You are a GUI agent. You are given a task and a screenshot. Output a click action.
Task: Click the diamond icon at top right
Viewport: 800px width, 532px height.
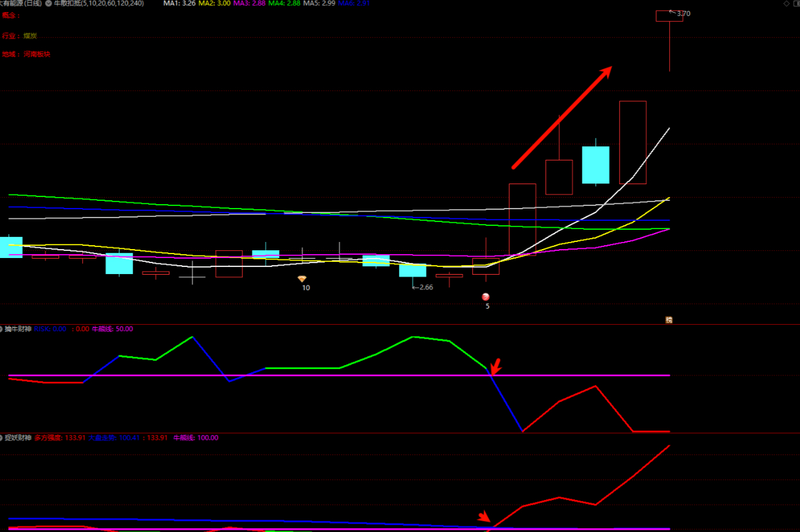[787, 3]
